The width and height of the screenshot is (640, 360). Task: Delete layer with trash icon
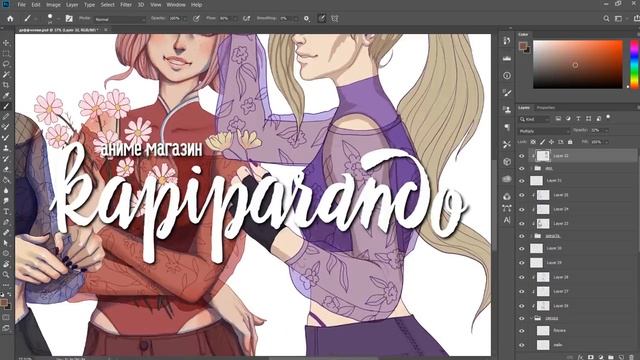tap(631, 357)
